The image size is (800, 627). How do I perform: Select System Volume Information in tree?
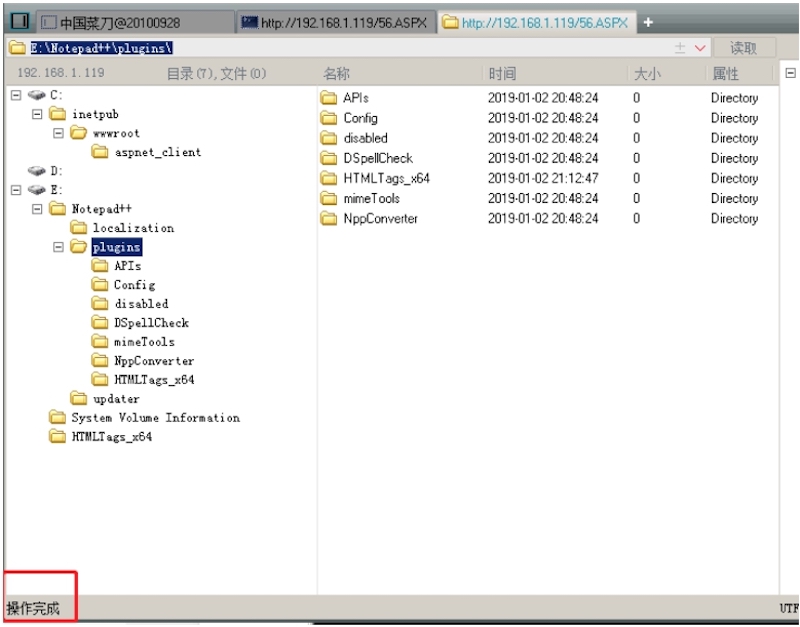[x=155, y=418]
